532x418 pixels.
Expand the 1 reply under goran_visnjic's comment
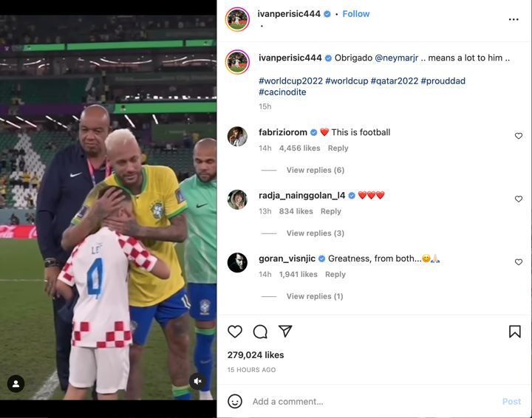tap(314, 296)
